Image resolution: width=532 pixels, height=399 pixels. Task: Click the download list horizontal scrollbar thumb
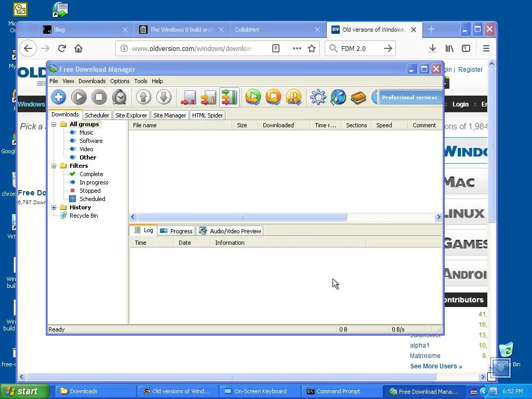tap(242, 217)
